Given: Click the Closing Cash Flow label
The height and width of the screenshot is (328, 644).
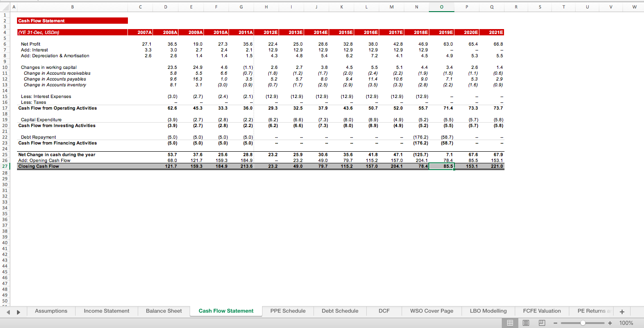Looking at the screenshot, I should coord(38,166).
